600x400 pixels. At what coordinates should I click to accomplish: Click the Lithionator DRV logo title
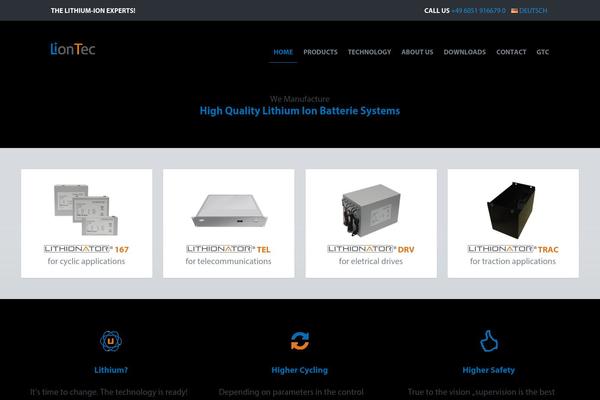pos(371,249)
